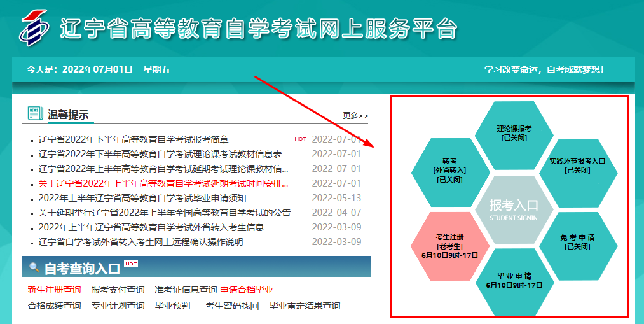Open 外省转入考生信息 notice
The image size is (644, 324).
coord(151,227)
